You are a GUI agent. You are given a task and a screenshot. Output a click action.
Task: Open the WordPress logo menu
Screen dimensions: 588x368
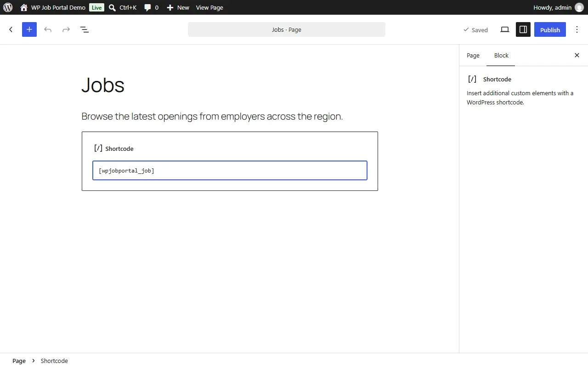(x=8, y=7)
